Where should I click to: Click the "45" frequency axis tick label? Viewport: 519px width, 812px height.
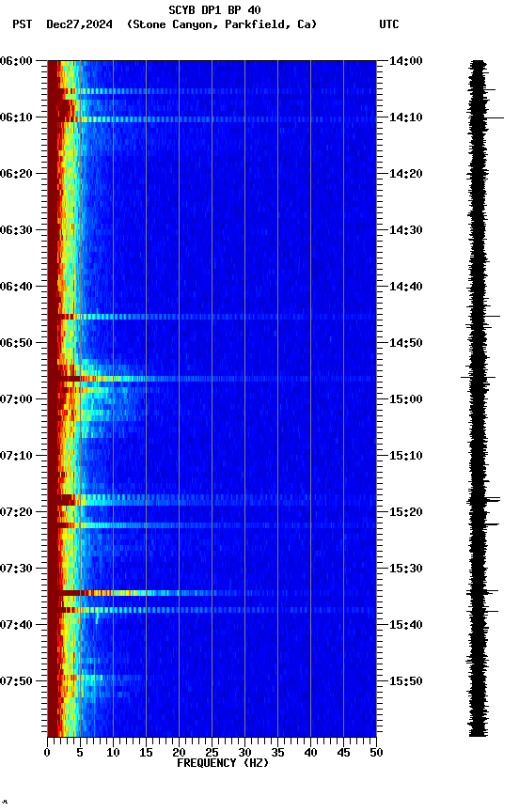(343, 753)
